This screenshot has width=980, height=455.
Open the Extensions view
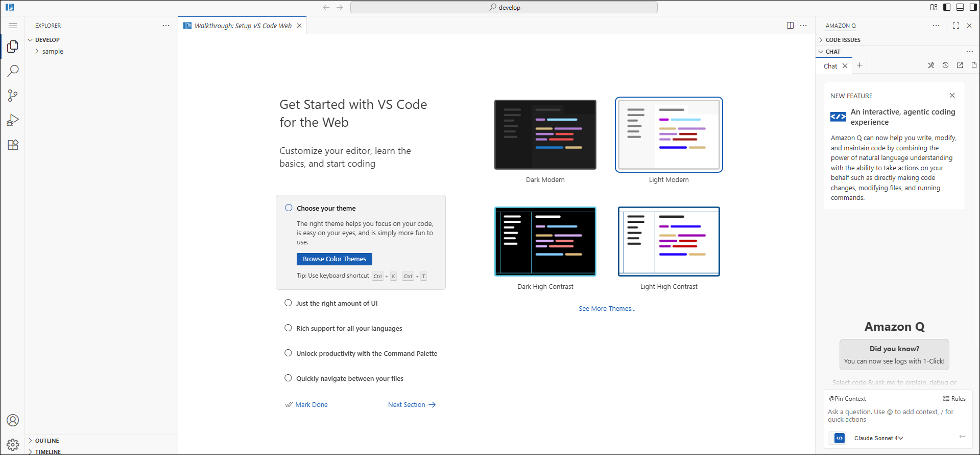click(x=13, y=145)
